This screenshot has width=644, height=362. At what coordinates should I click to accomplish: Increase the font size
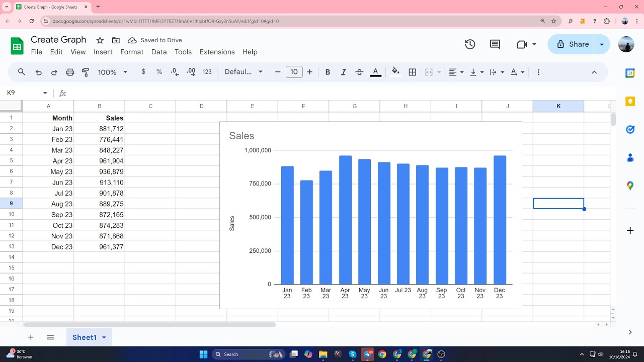[x=309, y=72]
